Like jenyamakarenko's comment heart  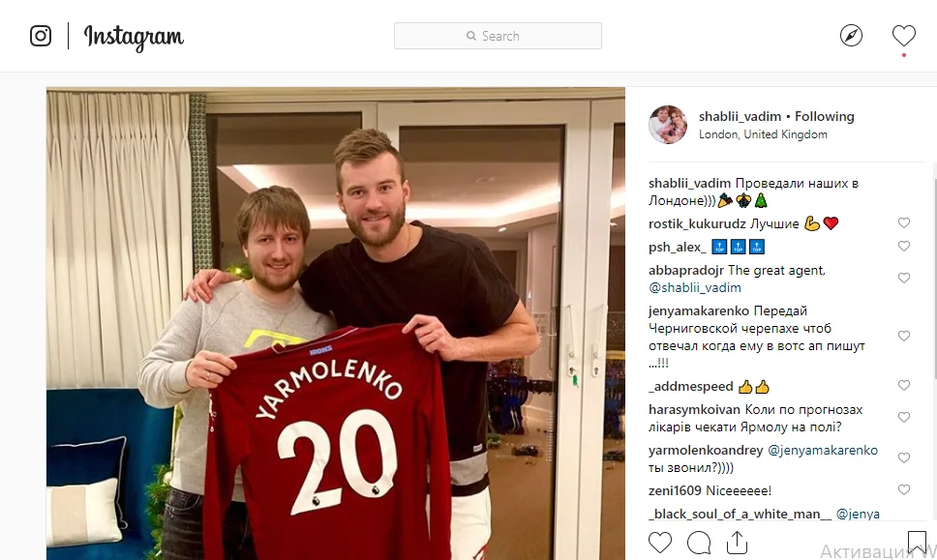[903, 337]
